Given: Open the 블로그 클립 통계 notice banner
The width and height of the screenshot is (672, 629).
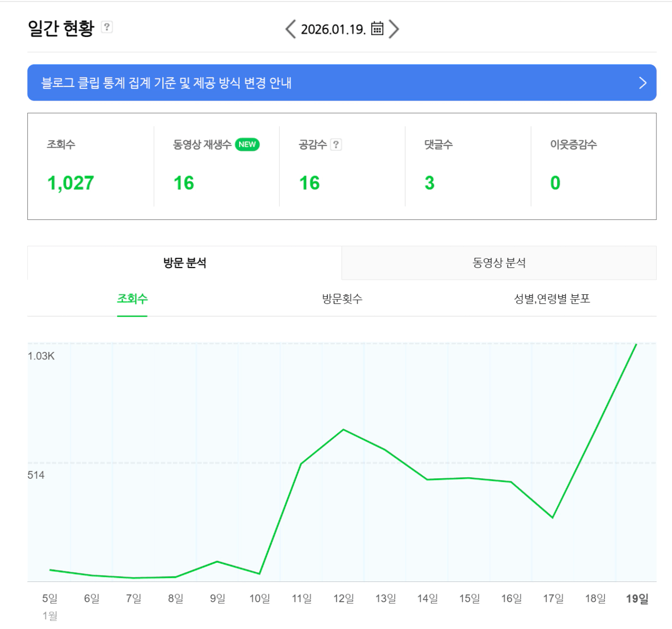Looking at the screenshot, I should 167,83.
